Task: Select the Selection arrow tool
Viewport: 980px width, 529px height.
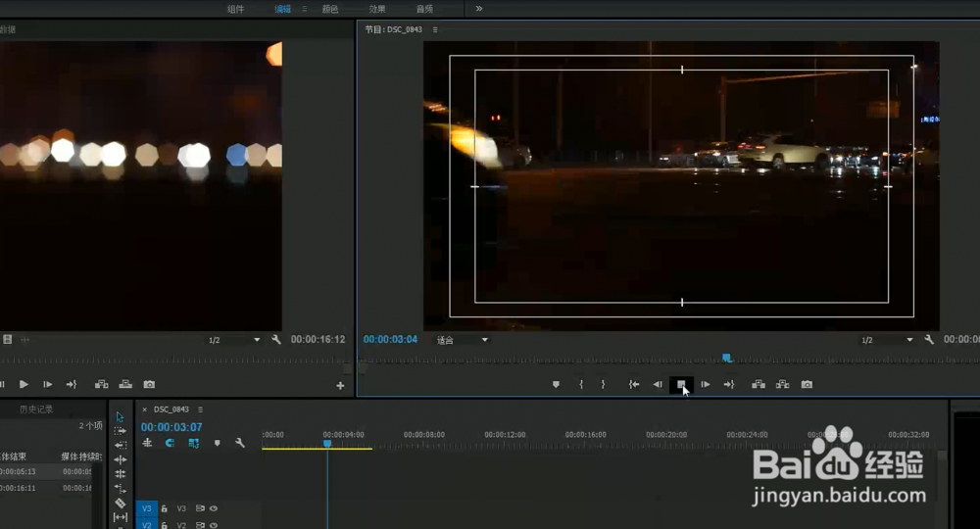Action: click(120, 416)
